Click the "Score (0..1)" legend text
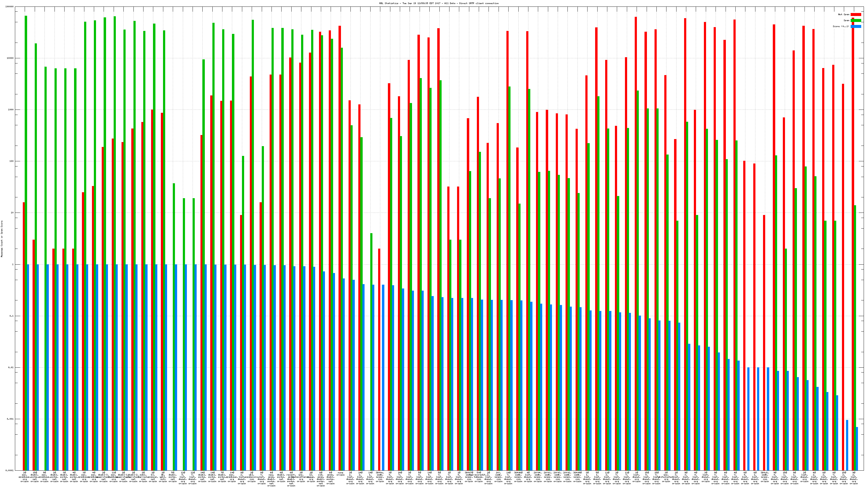 pos(841,26)
